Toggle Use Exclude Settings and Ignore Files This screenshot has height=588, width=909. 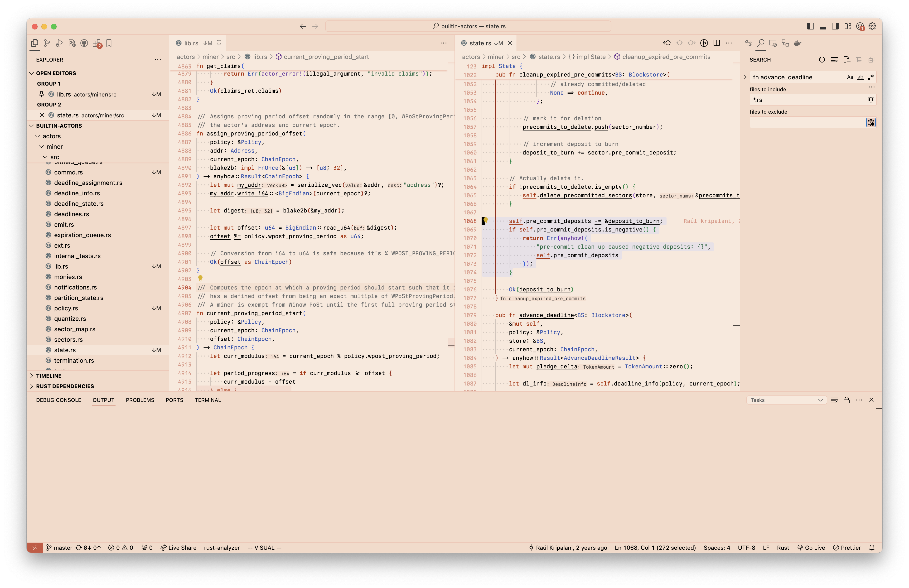871,122
